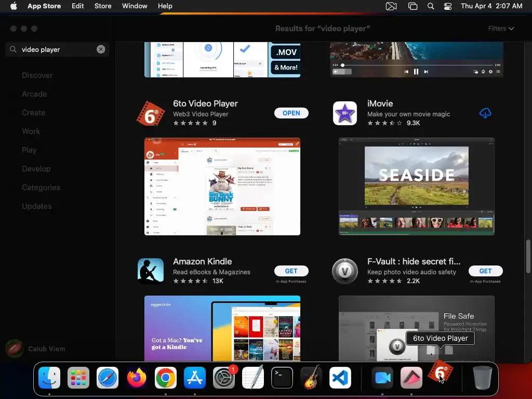
Task: Open the Store menu
Action: [103, 6]
